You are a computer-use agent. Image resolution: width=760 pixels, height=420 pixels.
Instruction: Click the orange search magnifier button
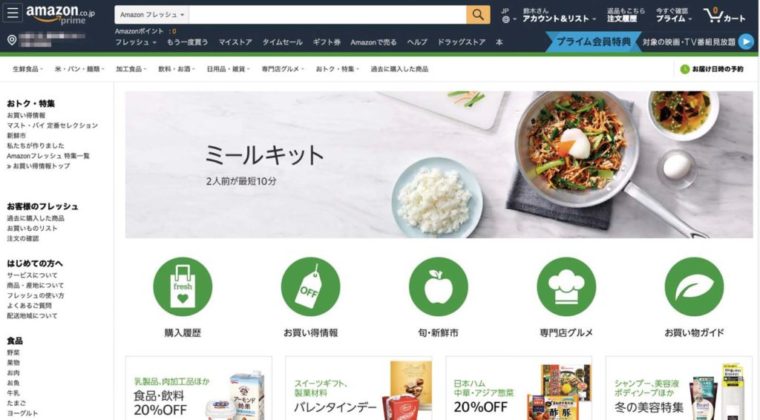click(x=478, y=15)
